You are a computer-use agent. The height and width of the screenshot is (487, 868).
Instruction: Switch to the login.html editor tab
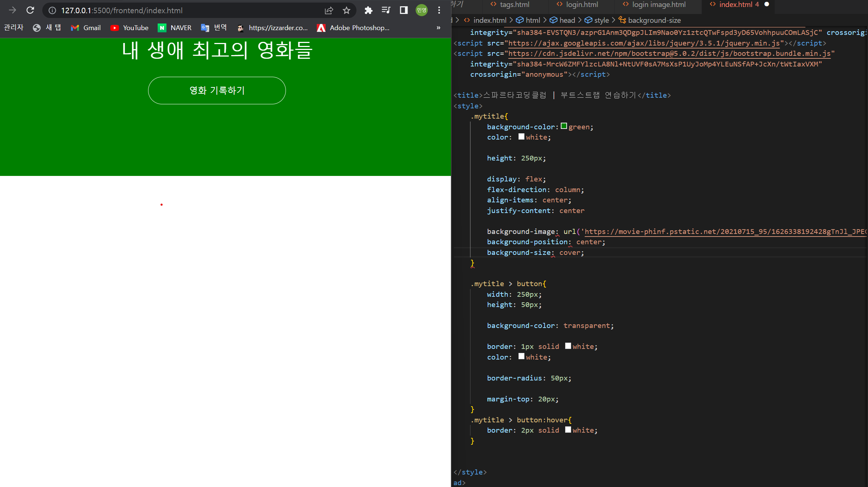(577, 4)
